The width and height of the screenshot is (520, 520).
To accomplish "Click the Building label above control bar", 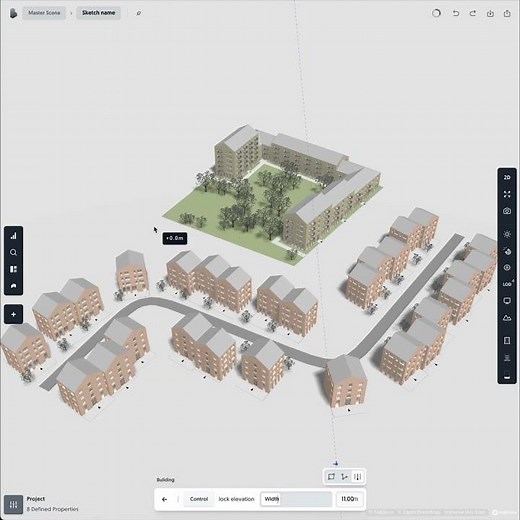I will (x=166, y=480).
